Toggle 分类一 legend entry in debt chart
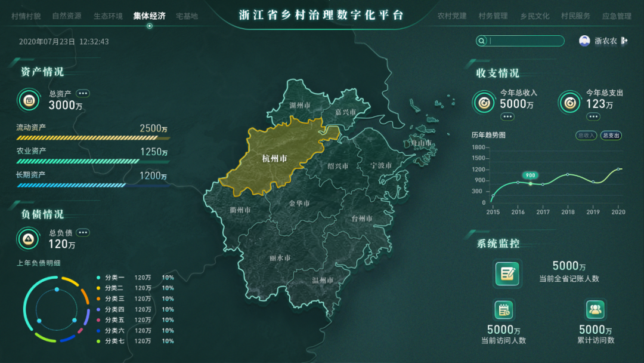 (114, 278)
